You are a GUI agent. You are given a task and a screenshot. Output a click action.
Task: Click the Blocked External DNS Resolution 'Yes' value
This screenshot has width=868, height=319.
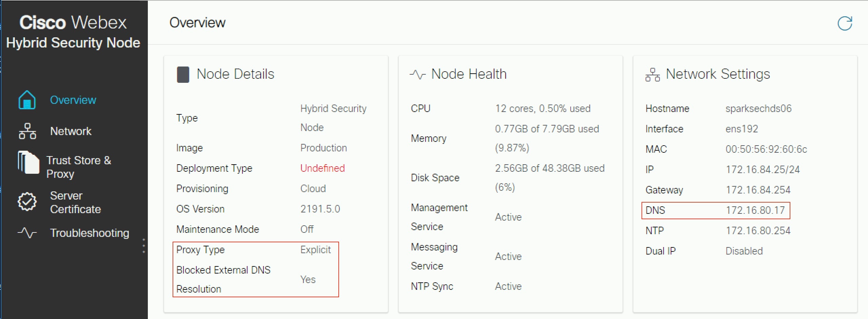308,280
